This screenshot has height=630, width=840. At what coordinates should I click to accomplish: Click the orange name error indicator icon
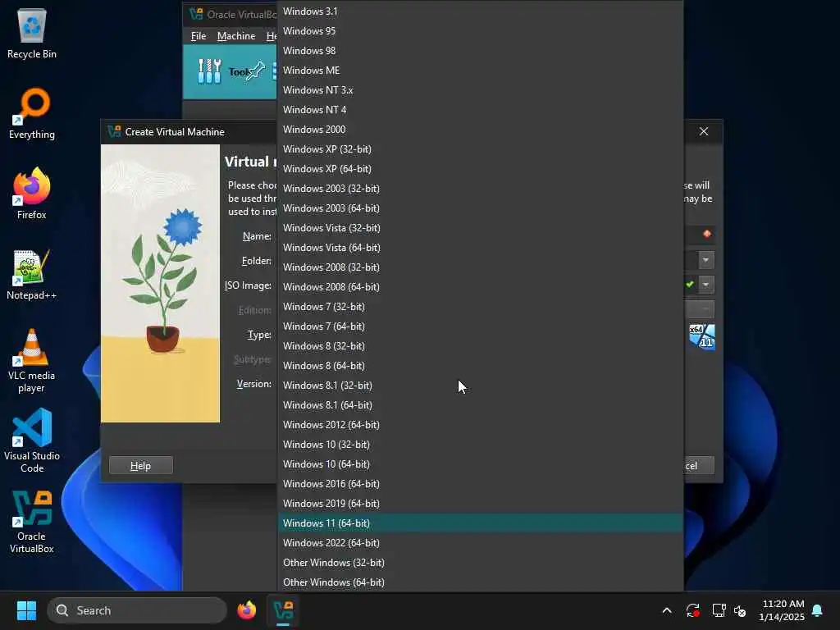[x=707, y=234]
